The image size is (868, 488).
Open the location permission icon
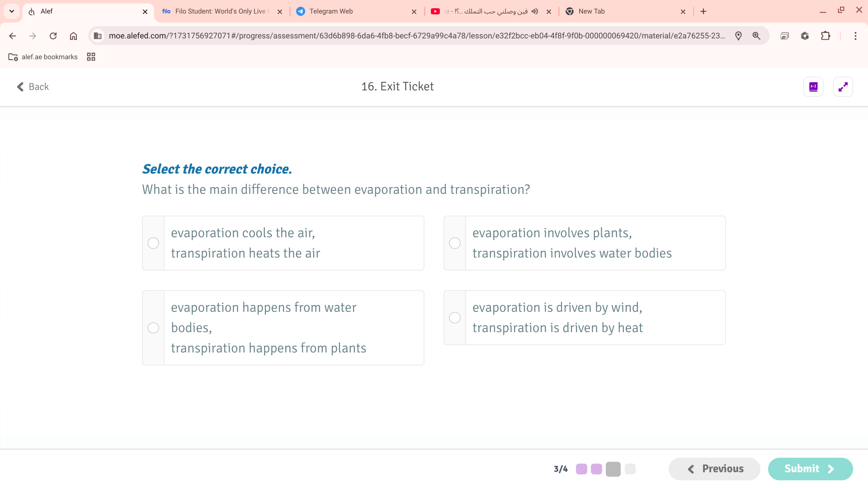click(x=738, y=36)
